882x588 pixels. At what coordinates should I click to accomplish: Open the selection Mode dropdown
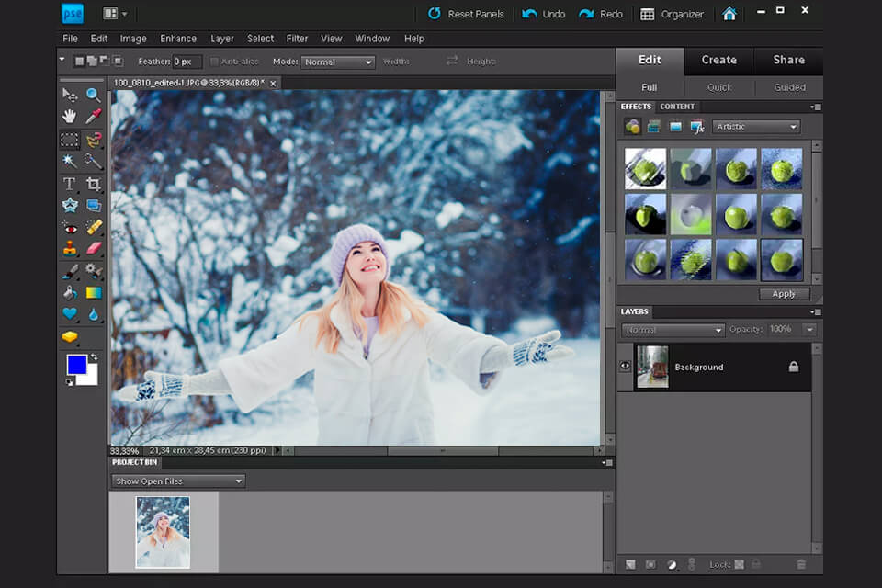pyautogui.click(x=336, y=62)
